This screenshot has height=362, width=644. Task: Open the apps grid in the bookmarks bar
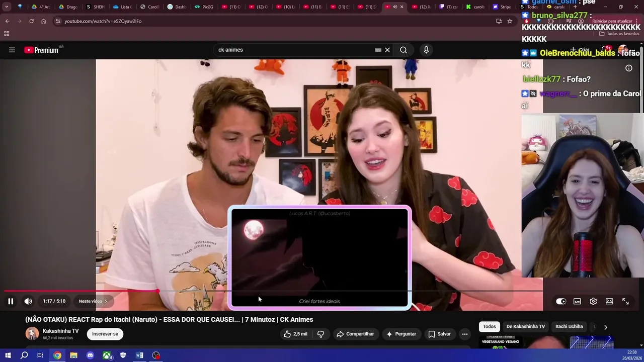click(x=7, y=34)
